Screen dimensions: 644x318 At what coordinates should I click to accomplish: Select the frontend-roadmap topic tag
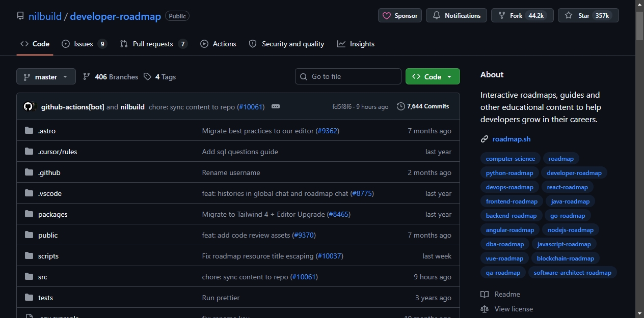pyautogui.click(x=512, y=201)
